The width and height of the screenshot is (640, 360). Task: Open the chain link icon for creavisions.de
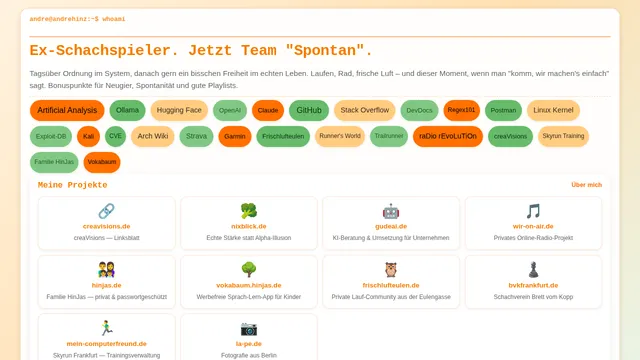tap(107, 211)
